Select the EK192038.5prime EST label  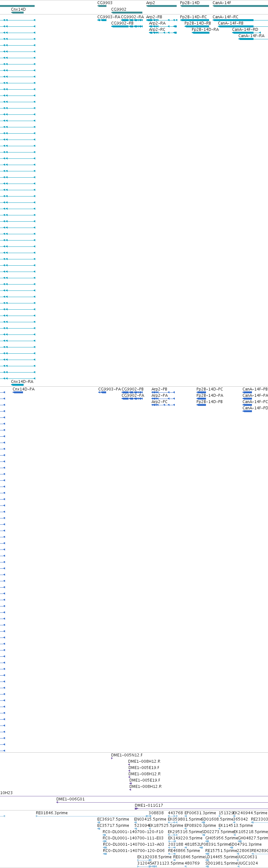154,857
